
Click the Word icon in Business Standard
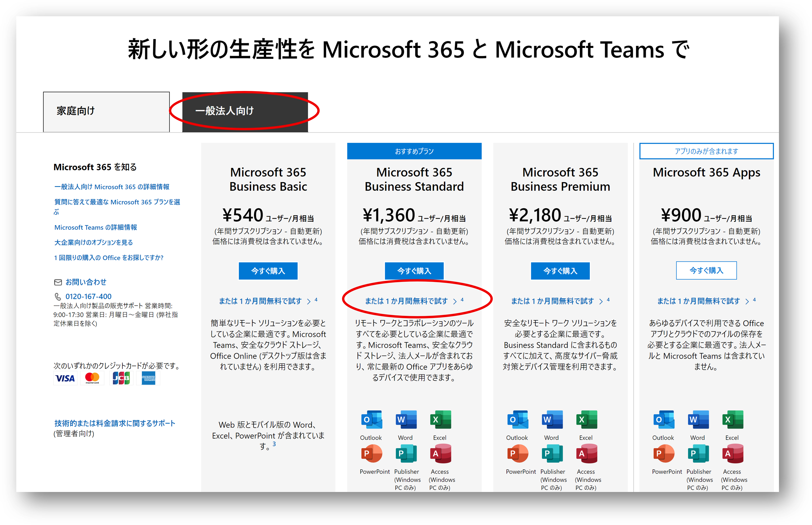point(406,420)
